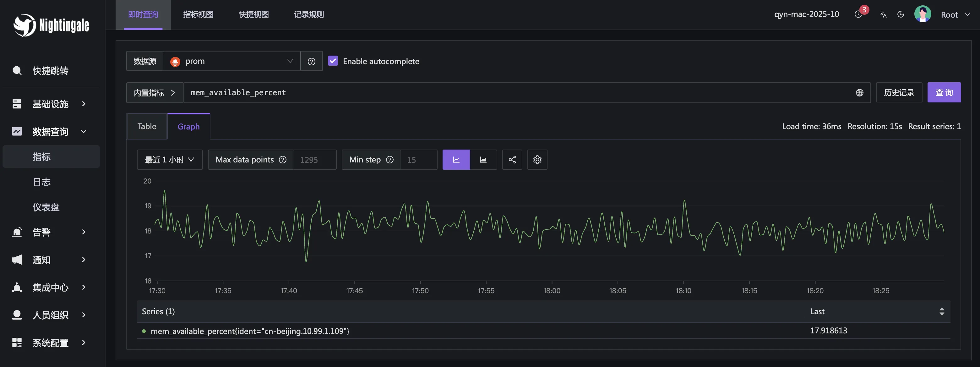980x367 pixels.
Task: Select the line chart mode icon
Action: (x=456, y=160)
